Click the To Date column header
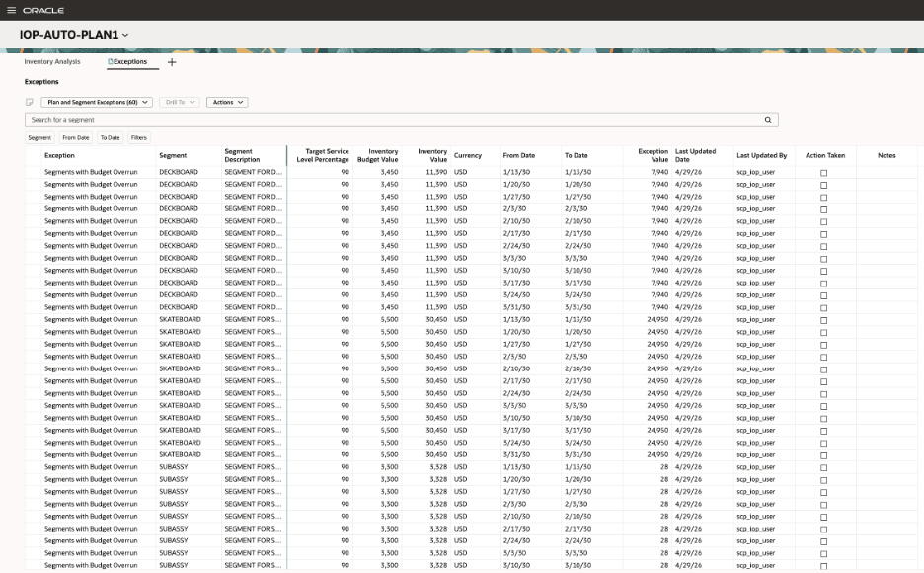924x573 pixels. (577, 156)
